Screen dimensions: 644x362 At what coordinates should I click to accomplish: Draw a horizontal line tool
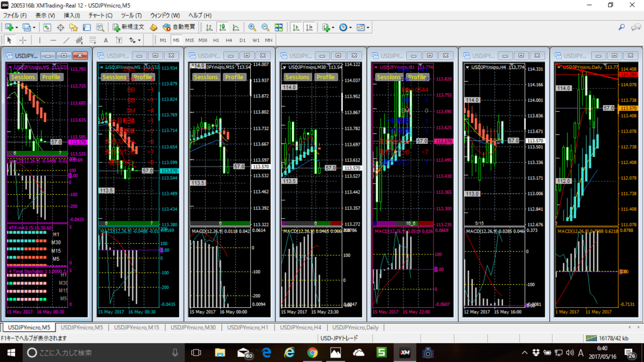click(x=53, y=40)
